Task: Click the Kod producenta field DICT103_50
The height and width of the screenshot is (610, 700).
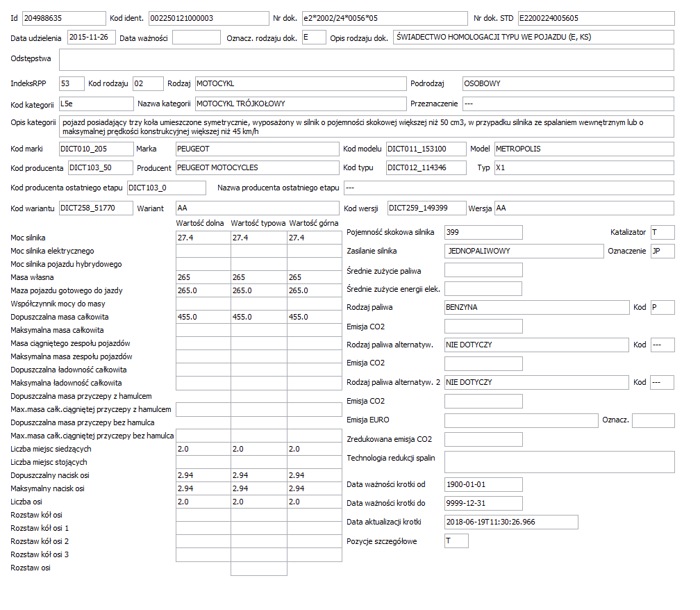Action: click(101, 167)
